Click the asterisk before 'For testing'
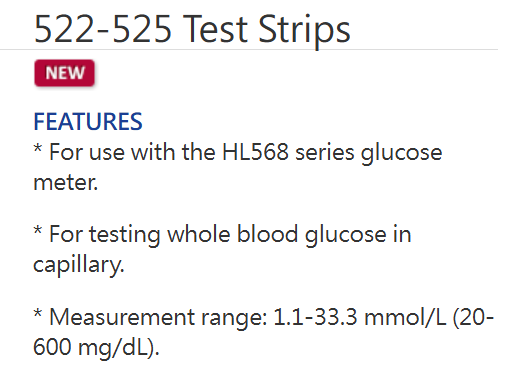 38,230
